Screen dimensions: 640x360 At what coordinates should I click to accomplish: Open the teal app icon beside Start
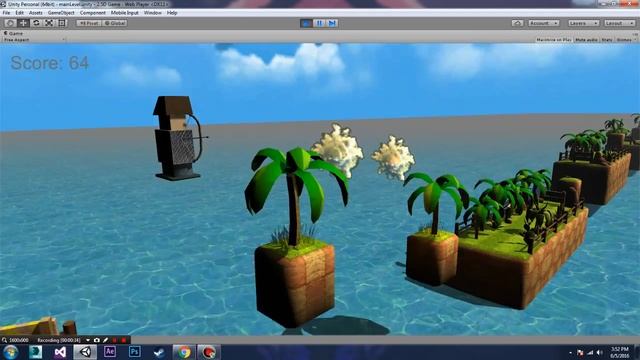click(36, 352)
